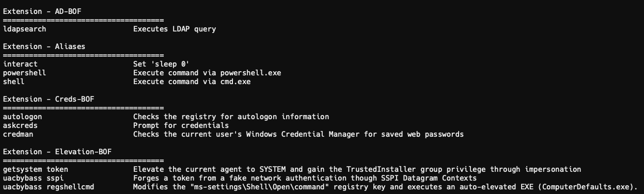The height and width of the screenshot is (194, 644).
Task: Click the shell command name
Action: point(14,82)
